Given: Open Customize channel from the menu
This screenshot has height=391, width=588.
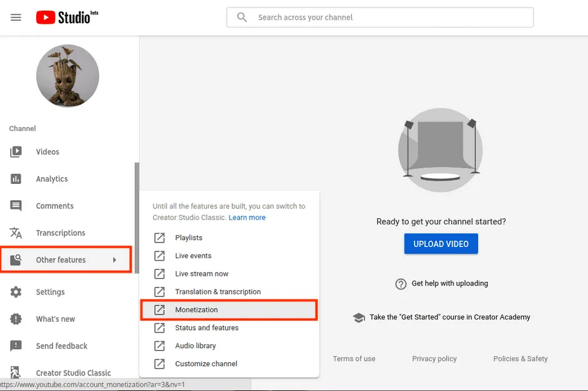Looking at the screenshot, I should click(x=206, y=364).
